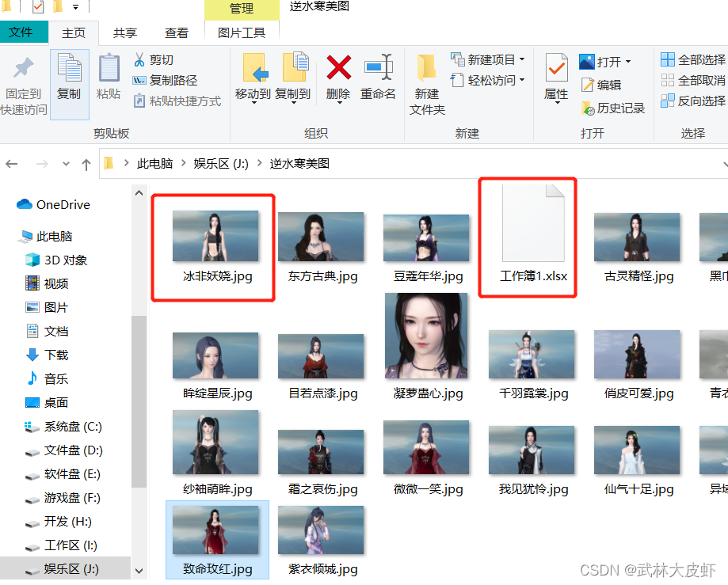The image size is (728, 585).
Task: Click Select all
Action: point(693,59)
